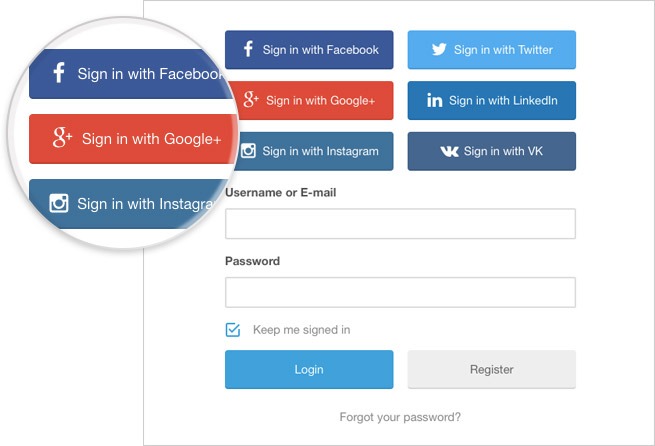Click the Facebook logo icon in the form
Image resolution: width=655 pixels, height=446 pixels.
(248, 50)
